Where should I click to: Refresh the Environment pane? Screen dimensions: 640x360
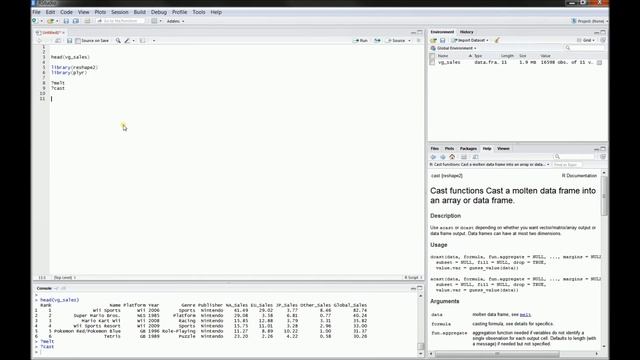point(603,40)
